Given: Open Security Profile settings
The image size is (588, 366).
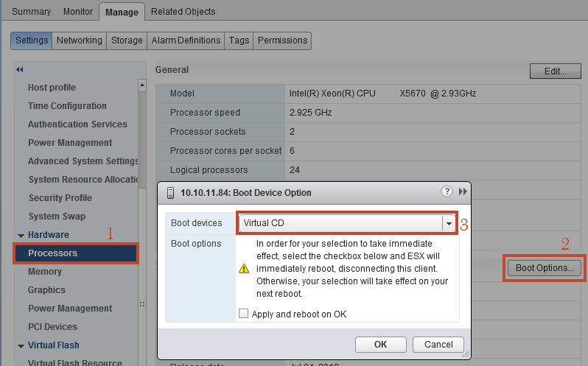Looking at the screenshot, I should pyautogui.click(x=60, y=198).
